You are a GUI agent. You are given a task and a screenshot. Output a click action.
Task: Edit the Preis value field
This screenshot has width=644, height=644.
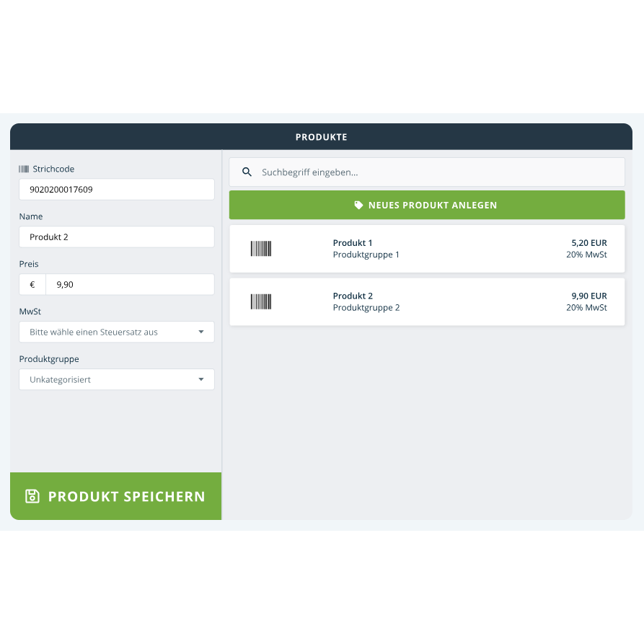pyautogui.click(x=130, y=285)
